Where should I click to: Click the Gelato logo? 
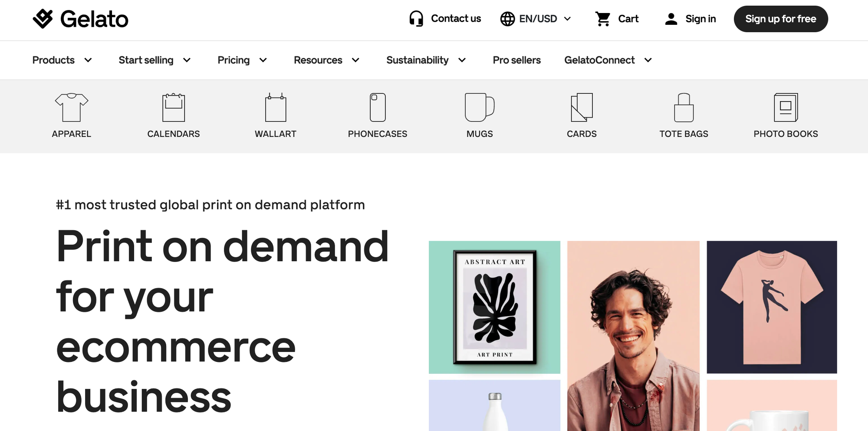click(81, 19)
